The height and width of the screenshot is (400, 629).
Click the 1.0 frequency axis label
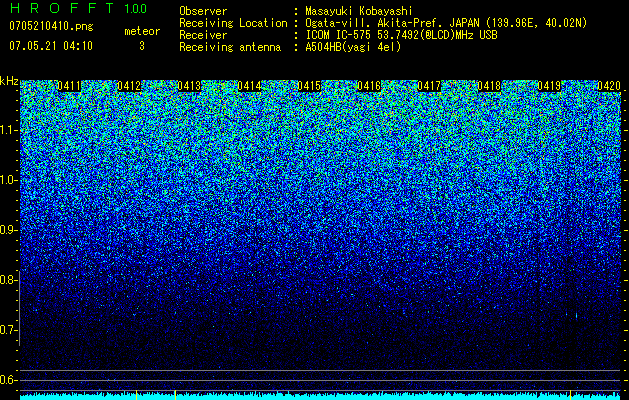[x=8, y=180]
